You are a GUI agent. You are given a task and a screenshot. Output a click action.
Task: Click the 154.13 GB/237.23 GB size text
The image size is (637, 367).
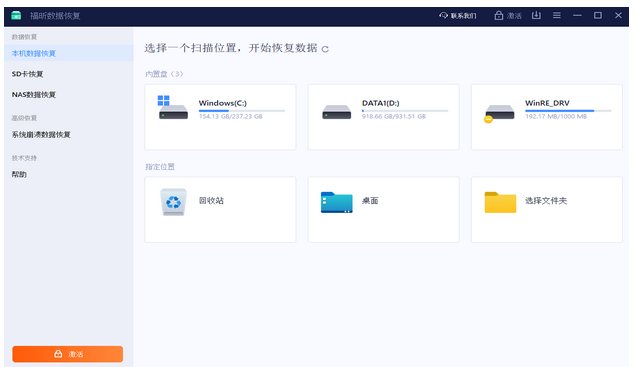[x=230, y=117]
